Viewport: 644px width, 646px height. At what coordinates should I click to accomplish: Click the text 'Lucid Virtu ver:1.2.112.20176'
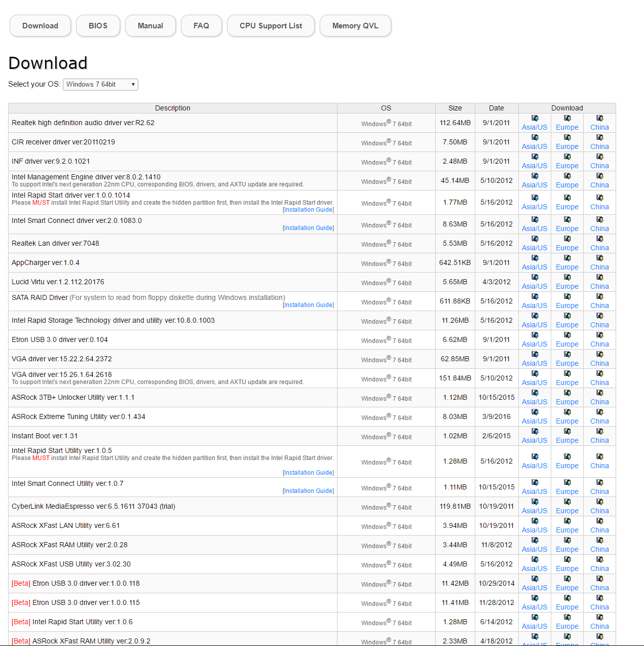[58, 282]
